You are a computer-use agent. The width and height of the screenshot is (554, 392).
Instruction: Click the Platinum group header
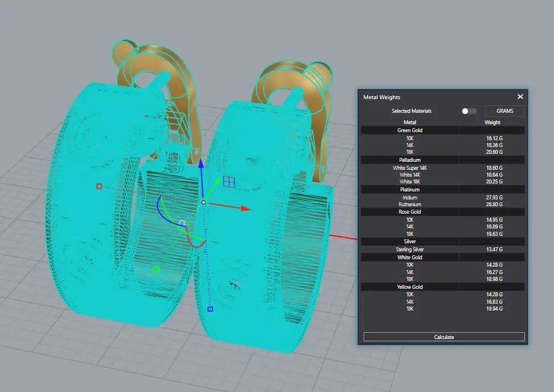443,190
